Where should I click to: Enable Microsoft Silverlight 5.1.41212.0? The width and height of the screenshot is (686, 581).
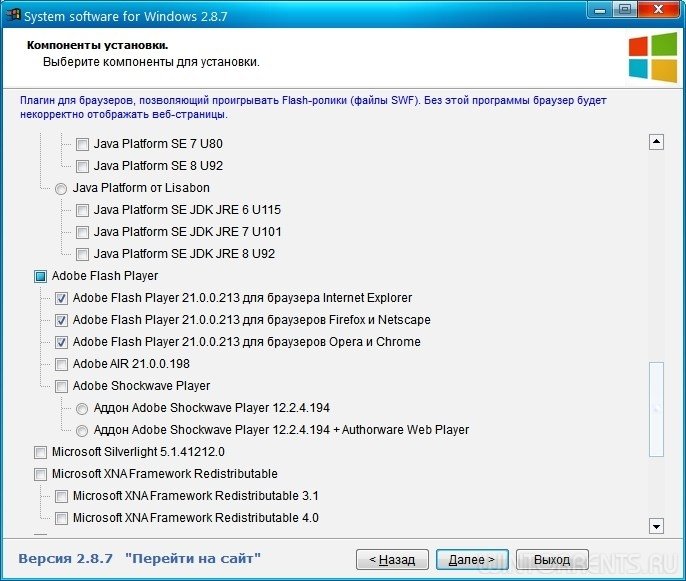coord(41,452)
